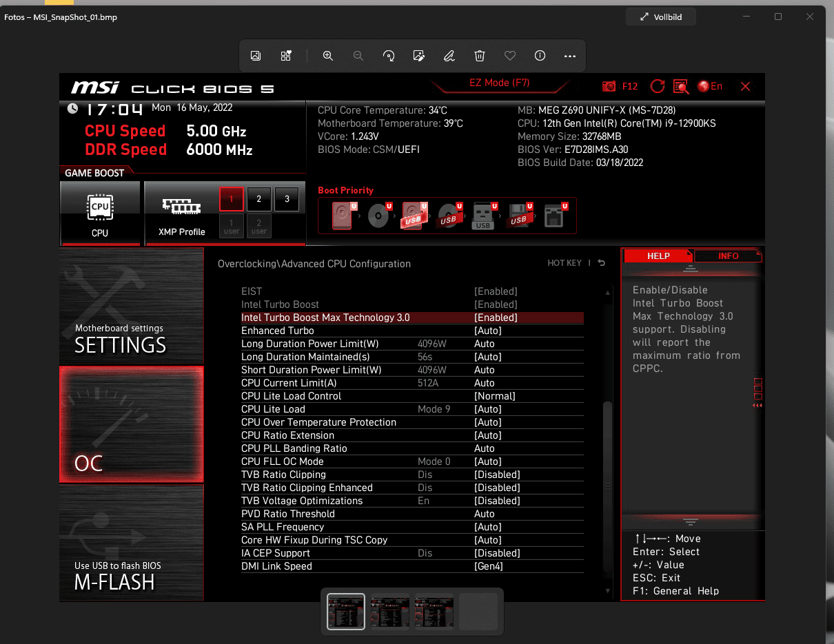Enable XMP profile 3
834x644 pixels.
click(x=287, y=199)
